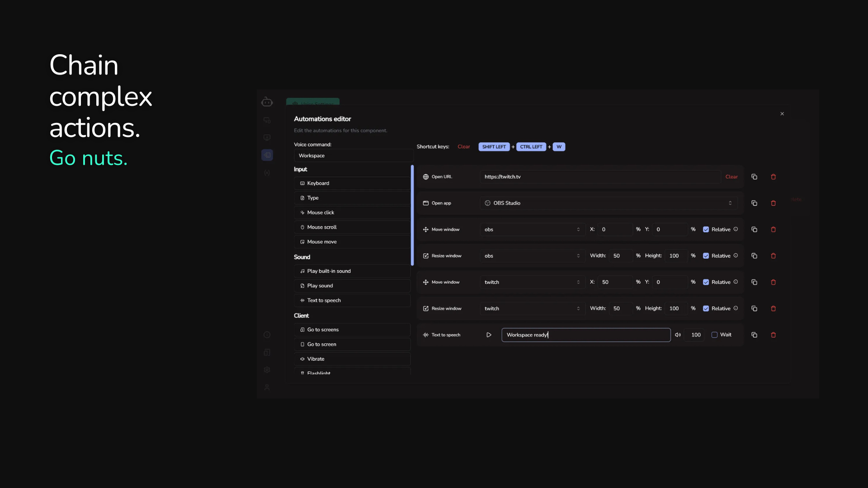Duplicate the Open URL action
Screen dimensions: 868x488
click(x=754, y=177)
